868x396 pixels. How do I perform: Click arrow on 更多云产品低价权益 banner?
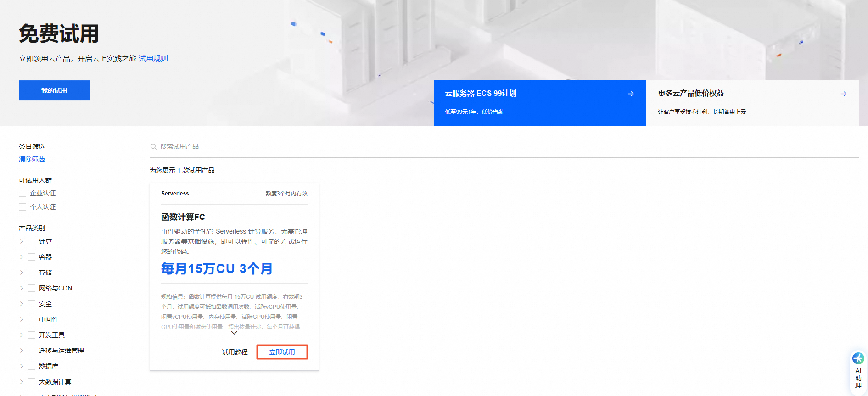[844, 94]
